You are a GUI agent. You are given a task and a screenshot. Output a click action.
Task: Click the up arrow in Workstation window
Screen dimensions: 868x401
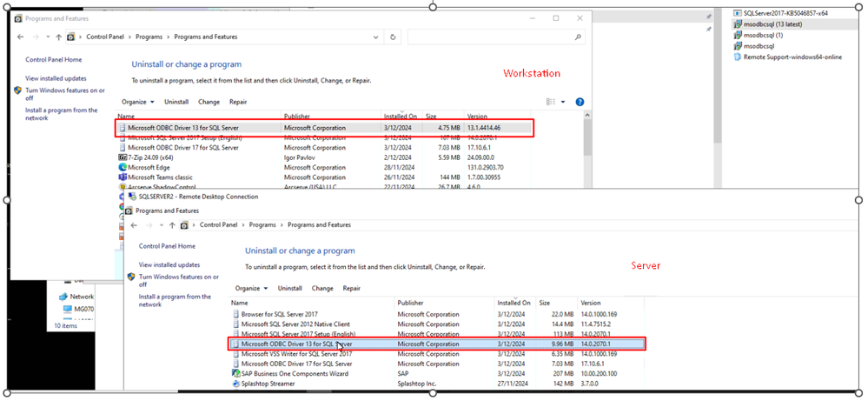(59, 37)
